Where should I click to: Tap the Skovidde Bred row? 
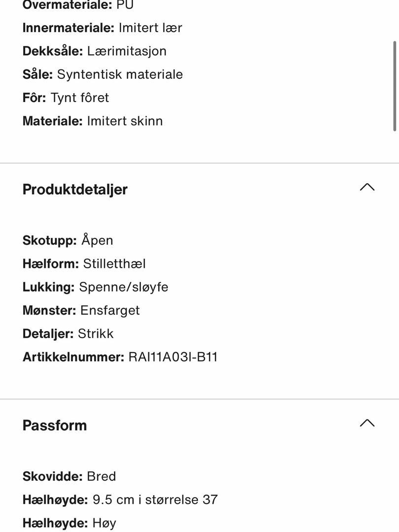[x=69, y=476]
